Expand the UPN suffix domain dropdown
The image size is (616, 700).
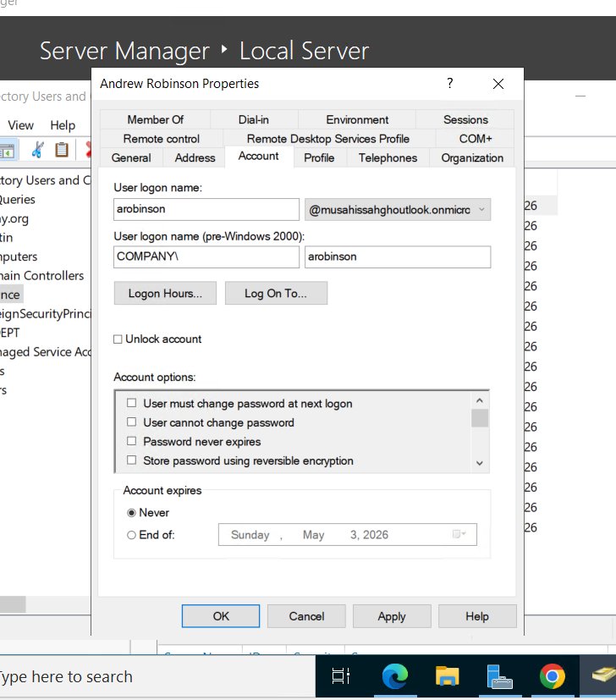coord(481,209)
